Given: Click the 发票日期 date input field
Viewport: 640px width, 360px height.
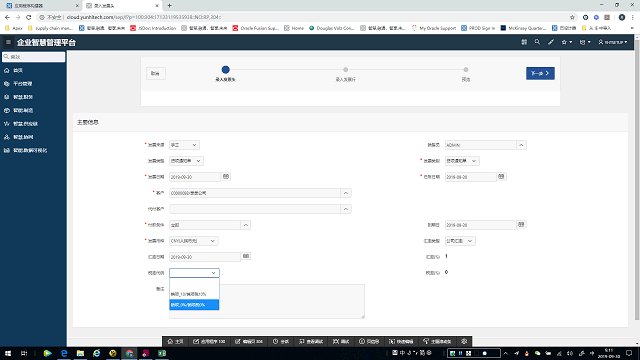Looking at the screenshot, I should 195,177.
